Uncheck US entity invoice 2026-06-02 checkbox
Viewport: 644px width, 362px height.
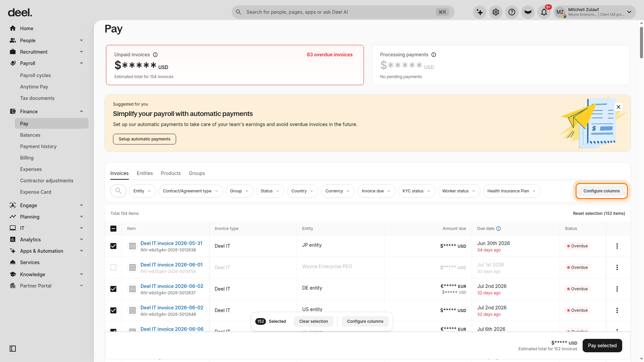(113, 310)
